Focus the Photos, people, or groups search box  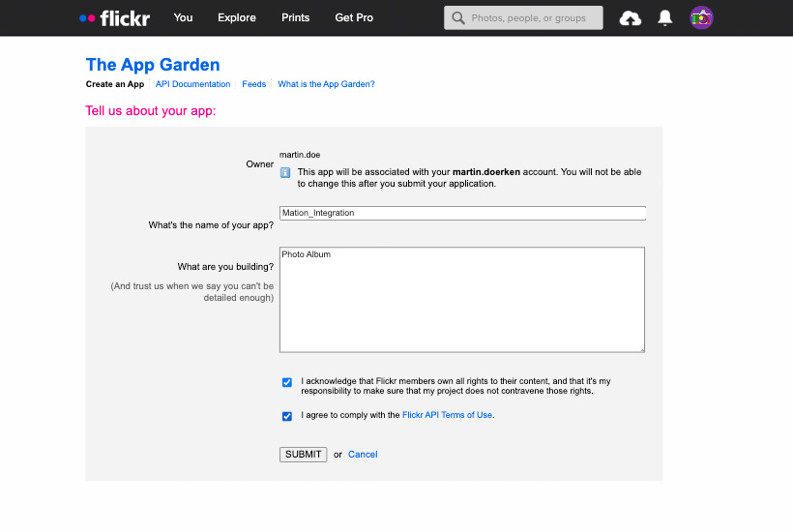pos(523,17)
